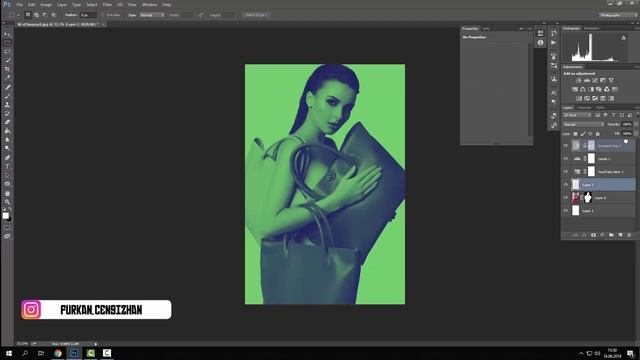Select the Brush tool
The height and width of the screenshot is (360, 640).
pos(7,96)
